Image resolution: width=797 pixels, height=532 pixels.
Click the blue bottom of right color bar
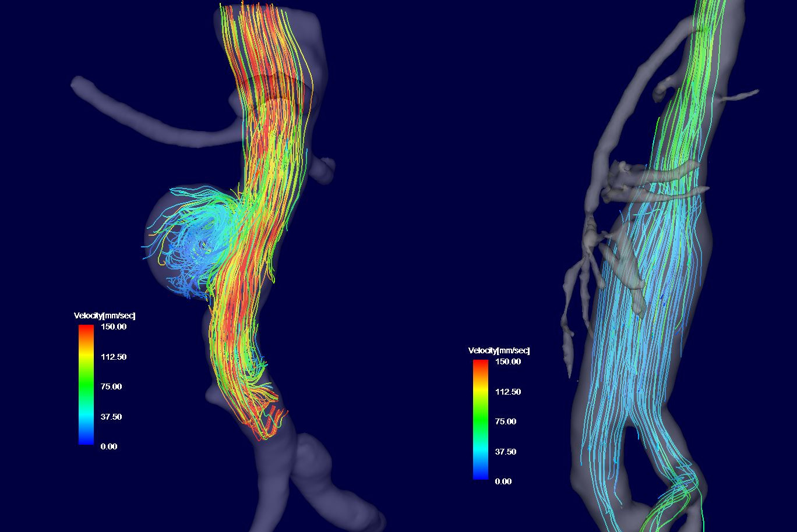point(480,474)
